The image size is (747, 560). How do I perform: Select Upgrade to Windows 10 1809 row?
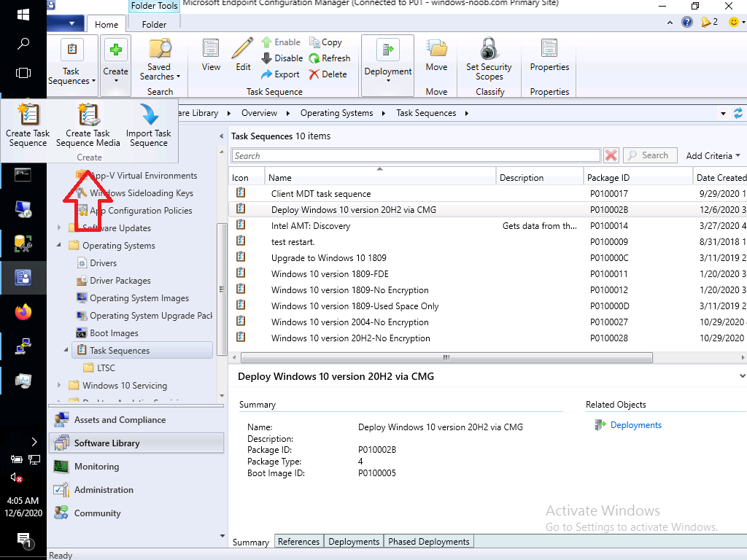[x=487, y=257]
